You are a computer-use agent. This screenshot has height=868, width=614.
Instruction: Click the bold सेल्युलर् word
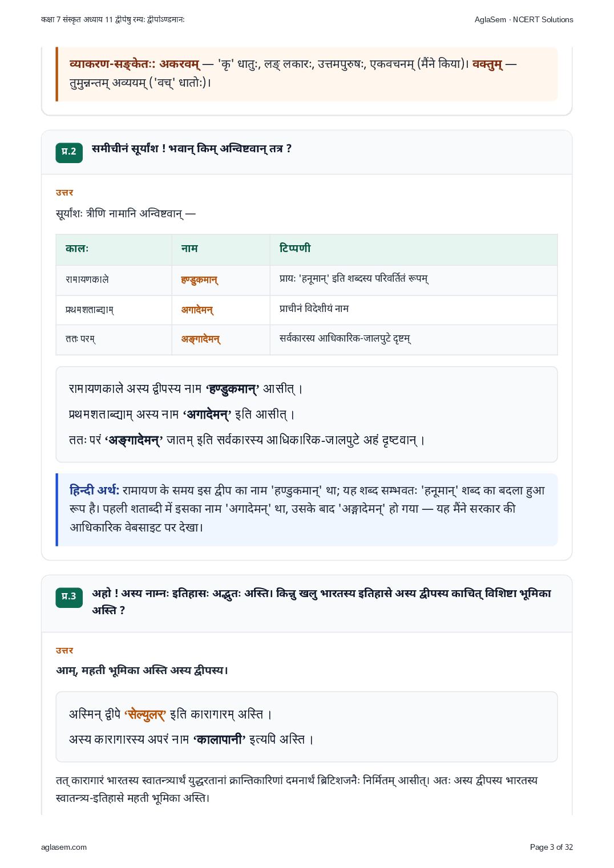tap(146, 715)
